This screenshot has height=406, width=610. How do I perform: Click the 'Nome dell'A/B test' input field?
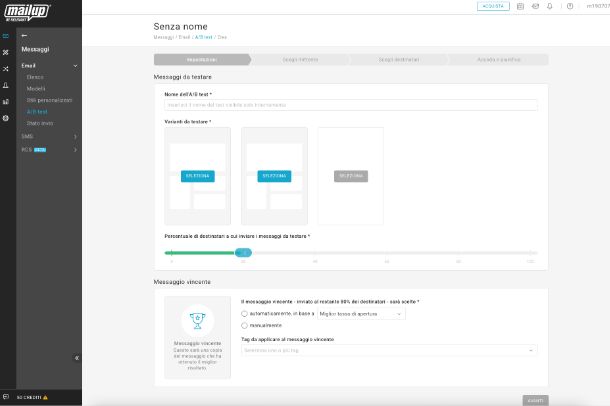tap(350, 104)
